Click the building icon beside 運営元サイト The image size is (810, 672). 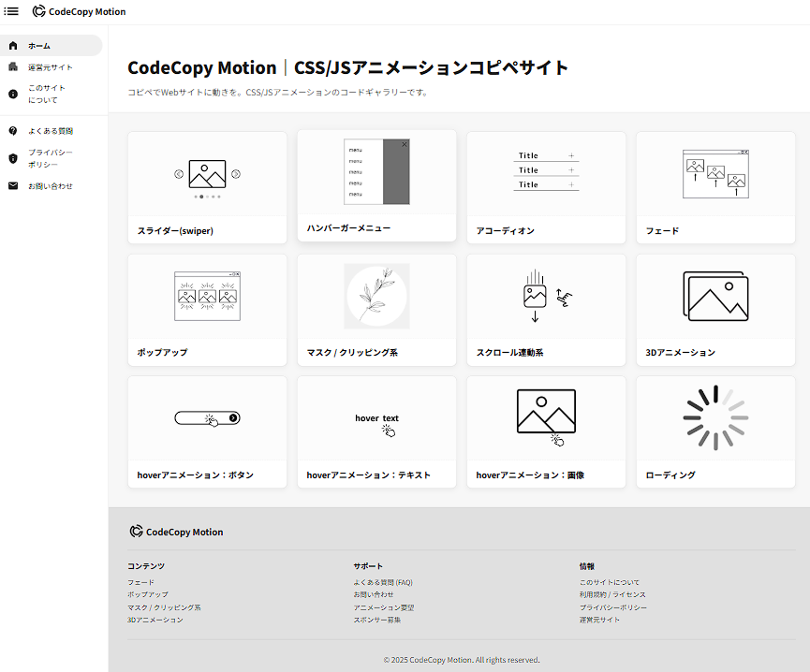click(13, 67)
